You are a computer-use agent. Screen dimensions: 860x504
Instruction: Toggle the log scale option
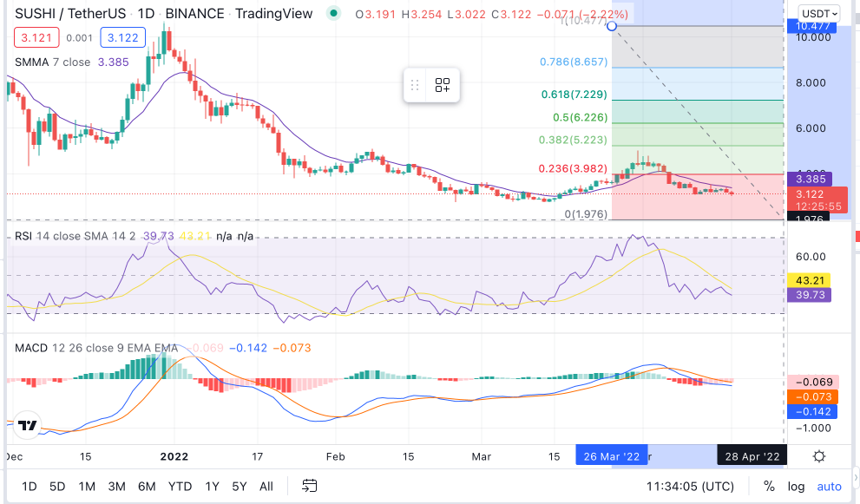(796, 487)
